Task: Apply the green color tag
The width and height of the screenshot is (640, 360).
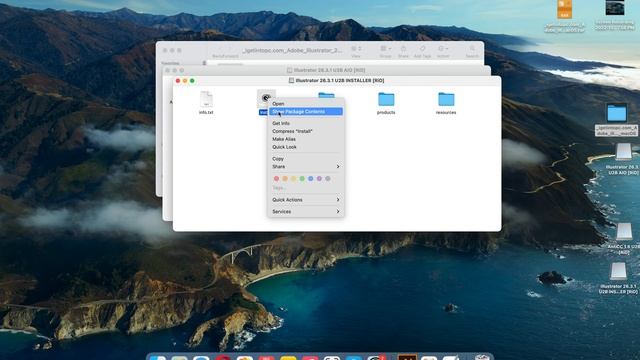Action: tap(302, 178)
